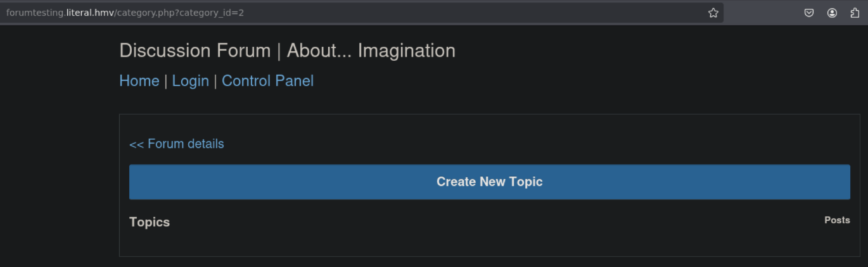This screenshot has height=267, width=868.
Task: Click the double arrow before Forum details
Action: pos(136,145)
